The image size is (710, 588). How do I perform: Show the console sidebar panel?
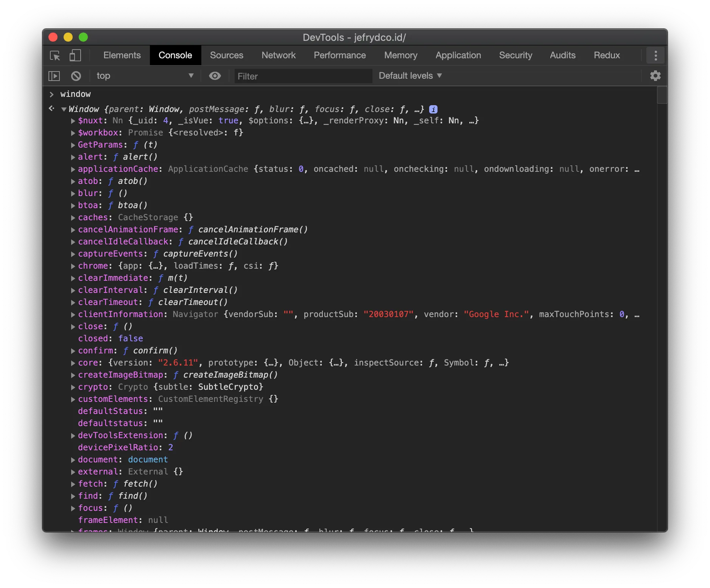pos(54,76)
